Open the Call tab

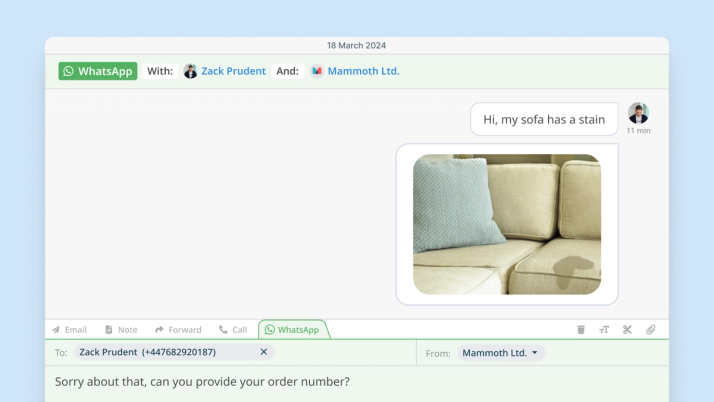tap(233, 330)
